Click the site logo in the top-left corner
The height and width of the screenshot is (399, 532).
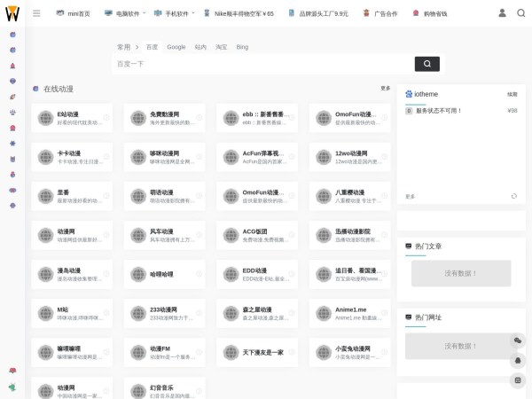12,13
